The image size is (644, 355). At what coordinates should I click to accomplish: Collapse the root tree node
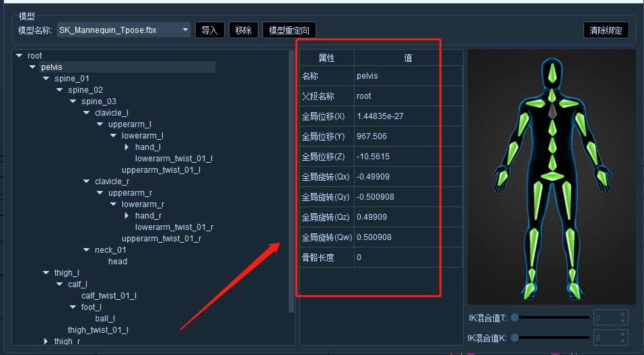[x=20, y=55]
